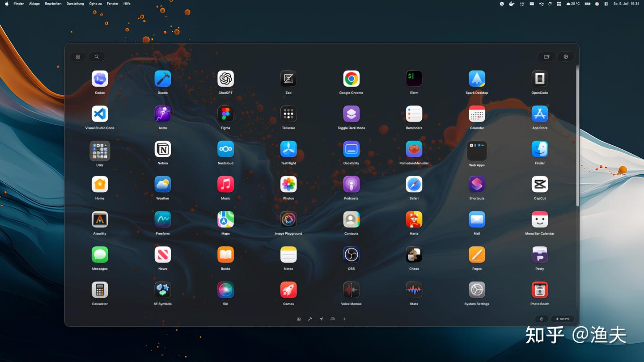Launch Alacritty terminal

coord(100,219)
